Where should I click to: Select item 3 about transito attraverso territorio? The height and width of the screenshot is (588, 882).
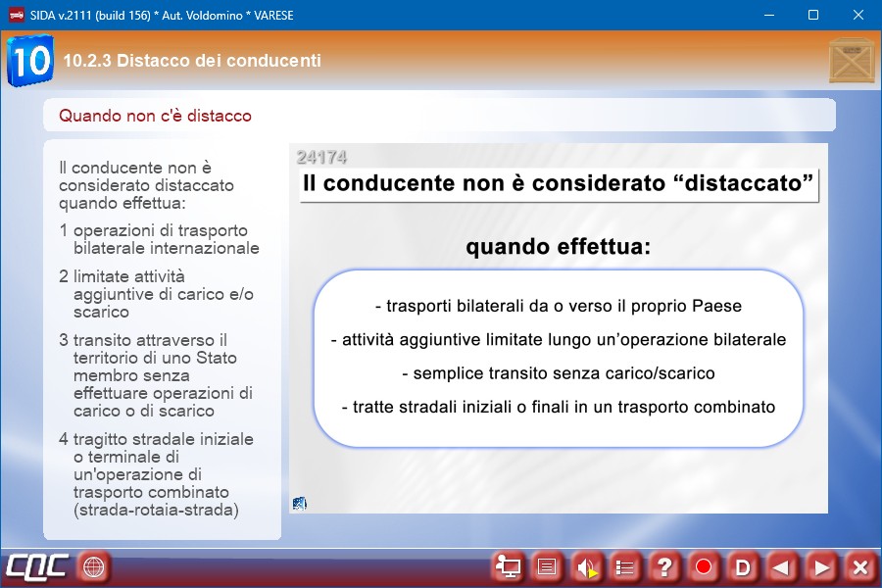[x=159, y=375]
